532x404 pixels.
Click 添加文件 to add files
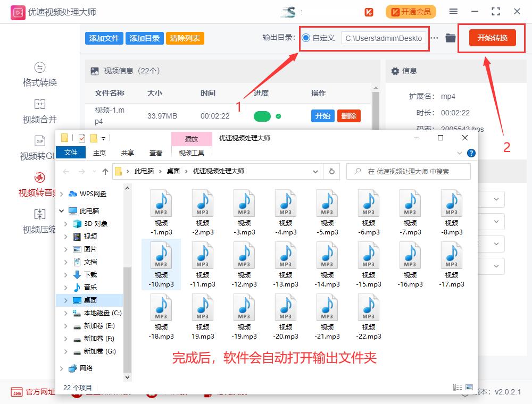[x=104, y=38]
